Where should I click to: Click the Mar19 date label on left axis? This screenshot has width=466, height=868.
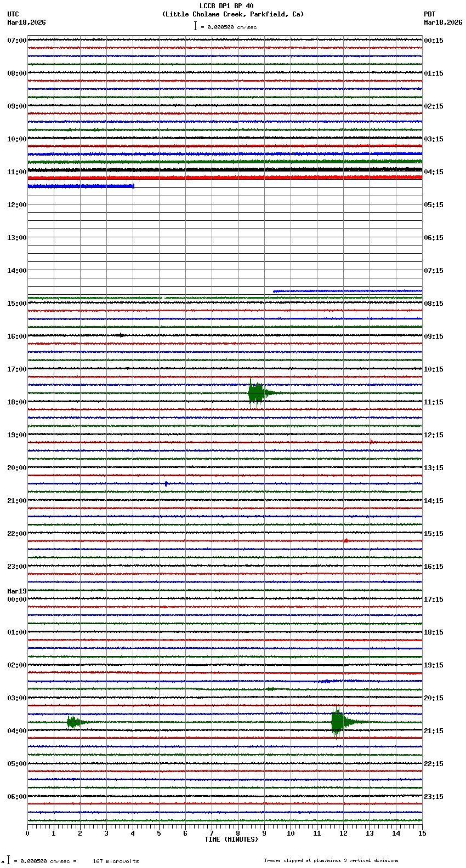(17, 591)
